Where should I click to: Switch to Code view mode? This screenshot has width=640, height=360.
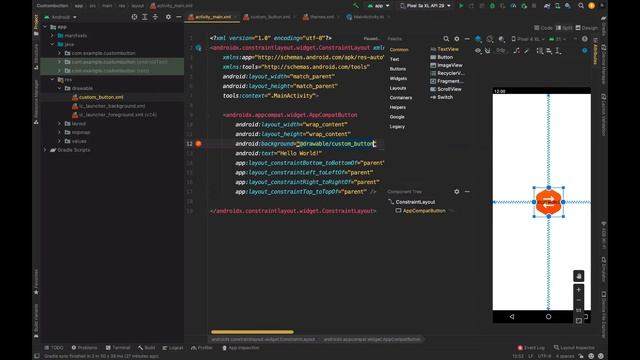[x=543, y=28]
